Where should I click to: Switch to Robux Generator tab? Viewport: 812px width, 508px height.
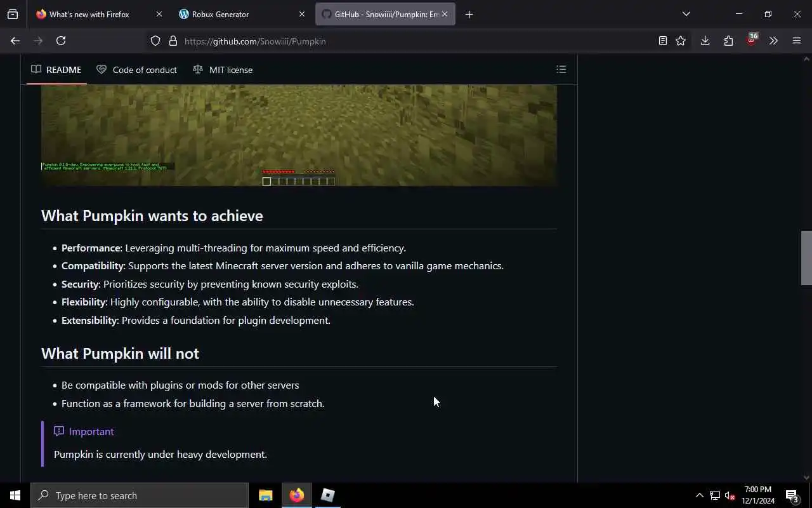[x=240, y=14]
